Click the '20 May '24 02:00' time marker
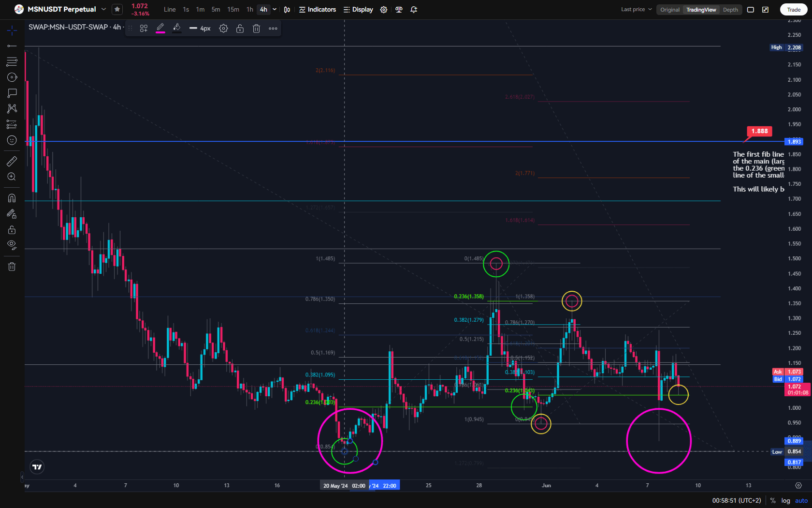 [344, 486]
